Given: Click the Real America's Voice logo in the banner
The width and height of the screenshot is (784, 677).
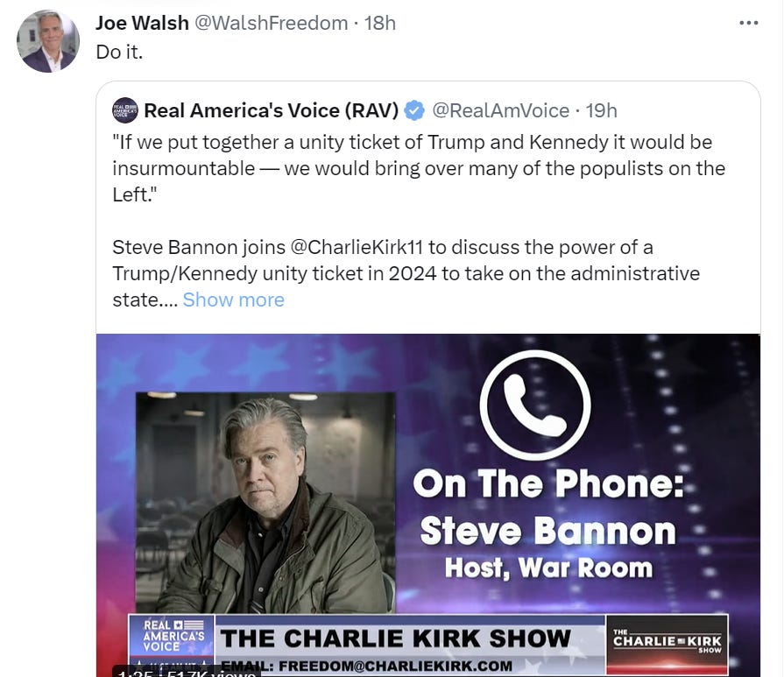Looking at the screenshot, I should (x=172, y=636).
